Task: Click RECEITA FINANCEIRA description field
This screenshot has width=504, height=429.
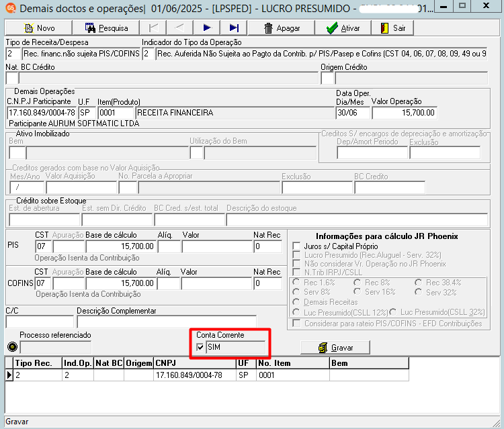Action: pyautogui.click(x=235, y=113)
